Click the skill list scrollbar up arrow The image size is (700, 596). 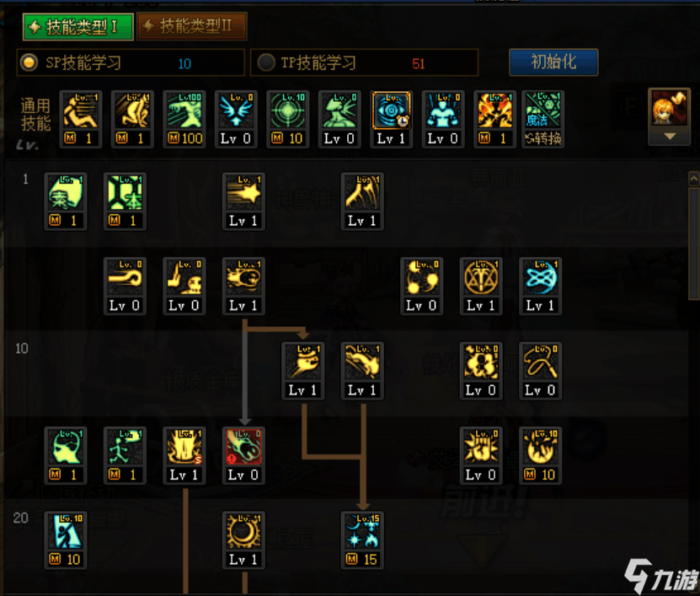(693, 180)
